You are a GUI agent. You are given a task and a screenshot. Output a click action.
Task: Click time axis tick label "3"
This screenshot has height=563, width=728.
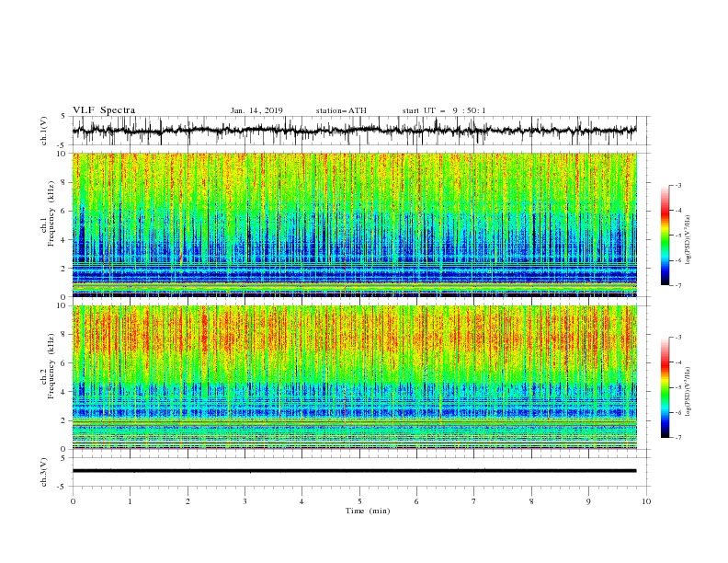245,501
